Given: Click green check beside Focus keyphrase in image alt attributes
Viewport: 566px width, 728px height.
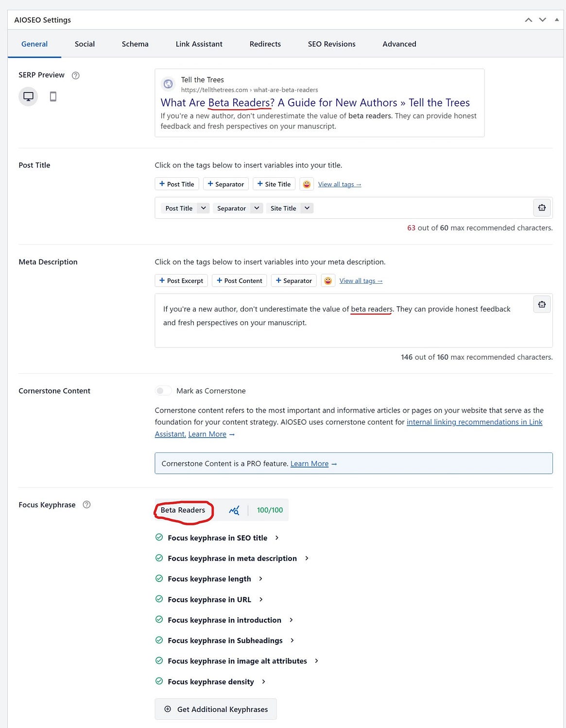Looking at the screenshot, I should point(159,660).
